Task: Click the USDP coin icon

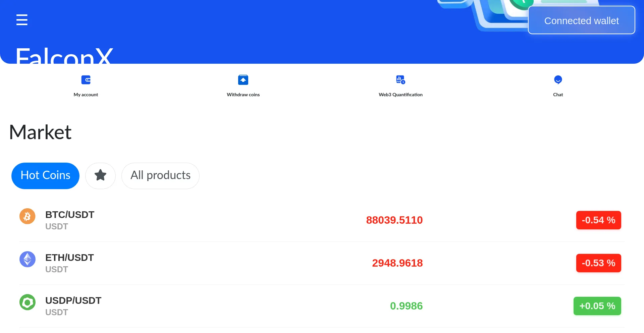Action: pyautogui.click(x=28, y=302)
